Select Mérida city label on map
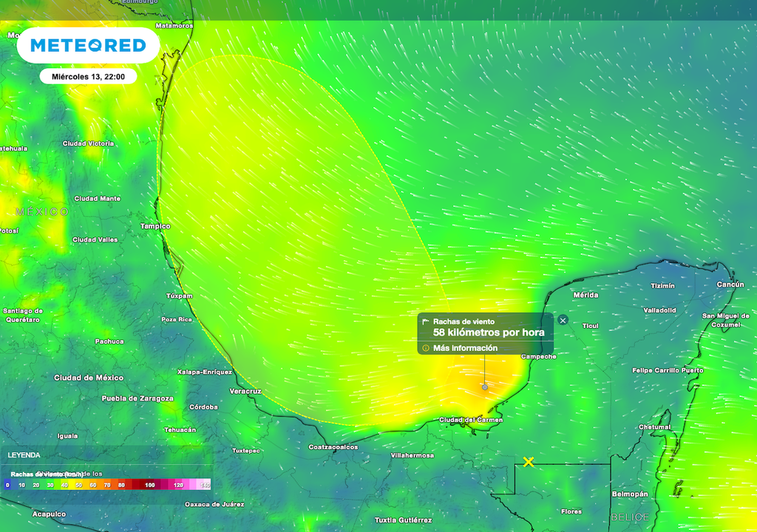Viewport: 757px width, 532px height. (585, 295)
